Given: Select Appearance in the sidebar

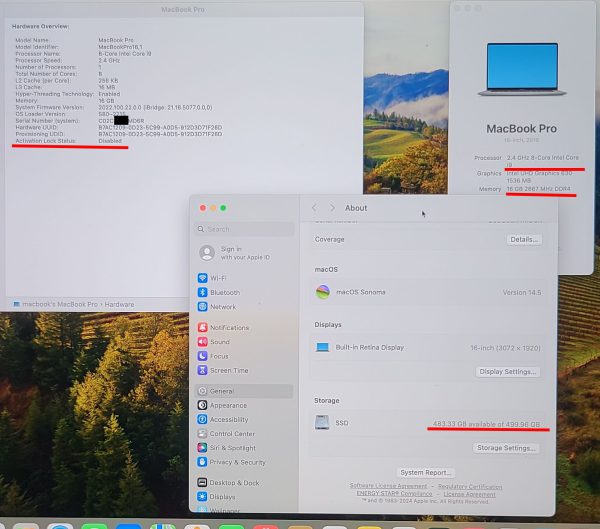Looking at the screenshot, I should click(x=228, y=405).
